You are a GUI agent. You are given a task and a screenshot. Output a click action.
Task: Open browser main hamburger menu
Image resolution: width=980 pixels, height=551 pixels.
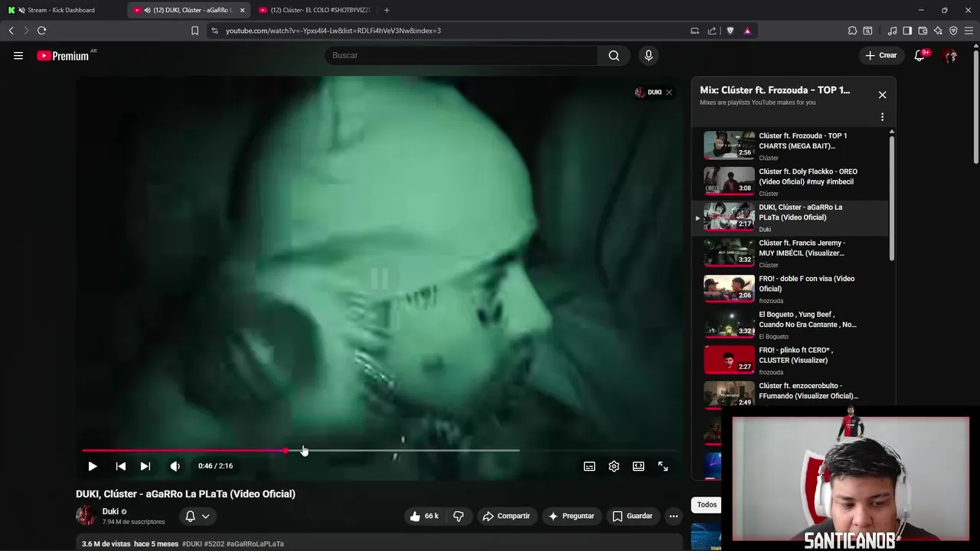pyautogui.click(x=969, y=31)
